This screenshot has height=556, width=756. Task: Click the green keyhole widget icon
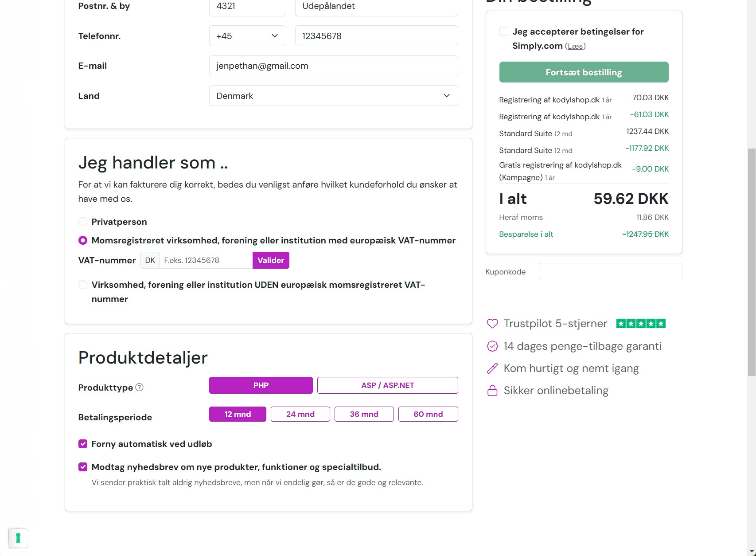[18, 538]
